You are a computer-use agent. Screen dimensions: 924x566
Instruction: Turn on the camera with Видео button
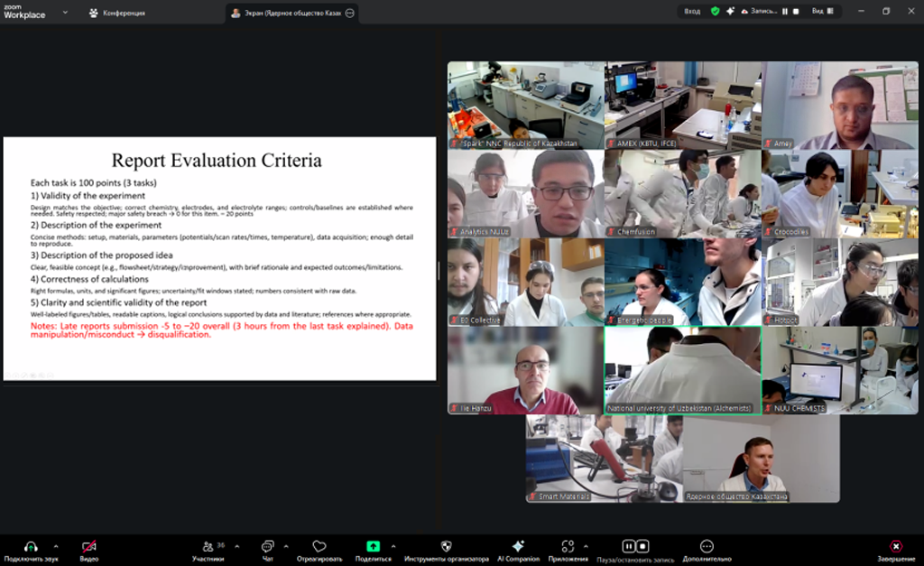[x=88, y=547]
